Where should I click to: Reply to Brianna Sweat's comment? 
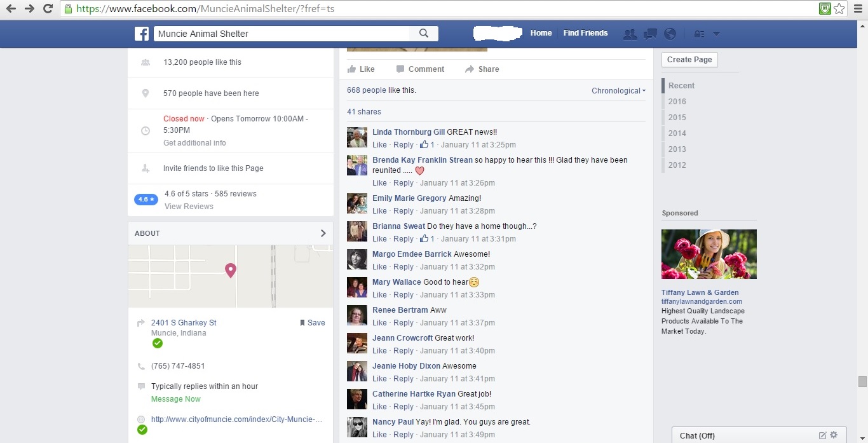coord(403,239)
